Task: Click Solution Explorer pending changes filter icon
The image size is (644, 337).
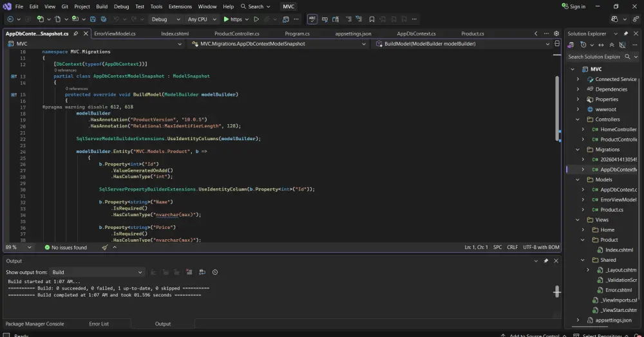Action: [583, 45]
